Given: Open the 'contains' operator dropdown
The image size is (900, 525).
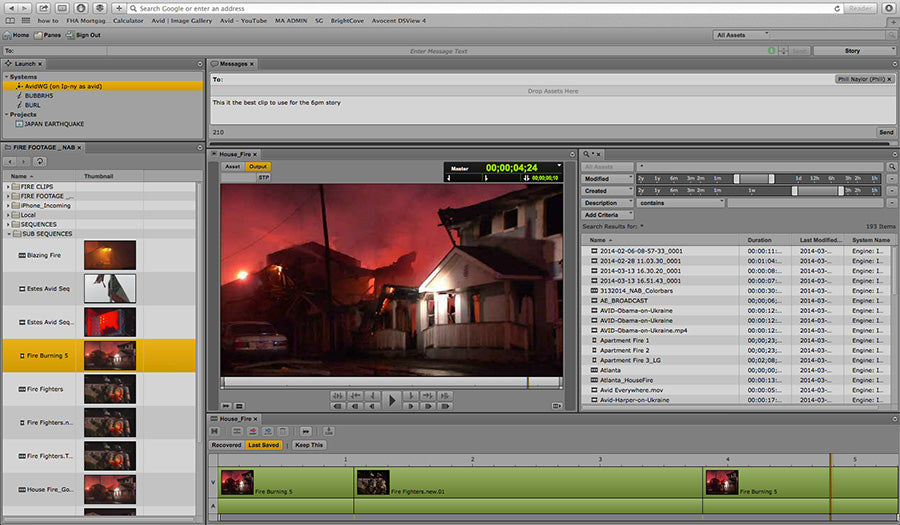Looking at the screenshot, I should (x=680, y=203).
